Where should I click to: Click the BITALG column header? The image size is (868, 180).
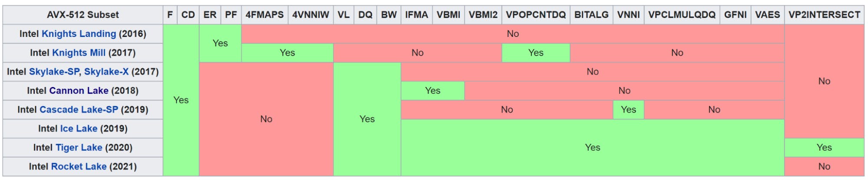(591, 15)
